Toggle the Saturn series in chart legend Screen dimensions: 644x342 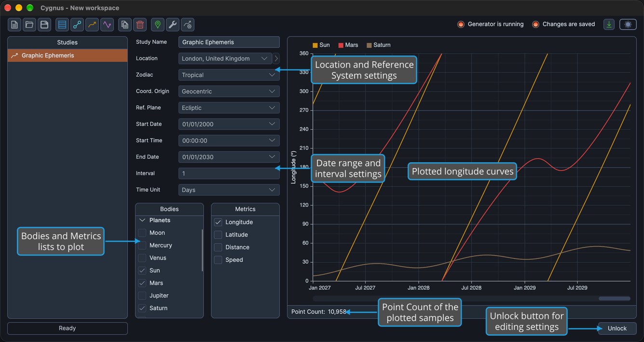pyautogui.click(x=379, y=45)
